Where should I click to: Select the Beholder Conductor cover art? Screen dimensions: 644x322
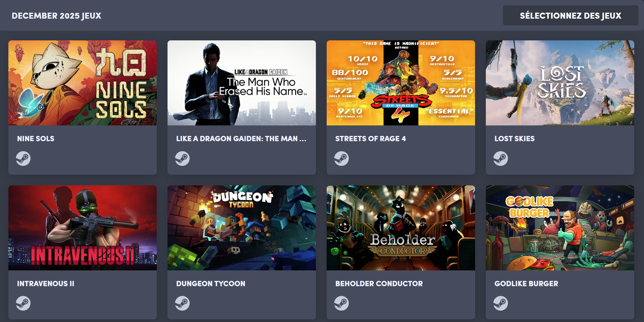pos(401,228)
